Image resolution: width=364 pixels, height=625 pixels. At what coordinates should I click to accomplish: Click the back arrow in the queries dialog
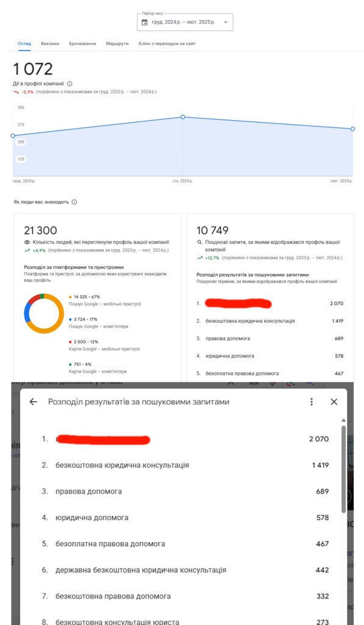pyautogui.click(x=33, y=402)
